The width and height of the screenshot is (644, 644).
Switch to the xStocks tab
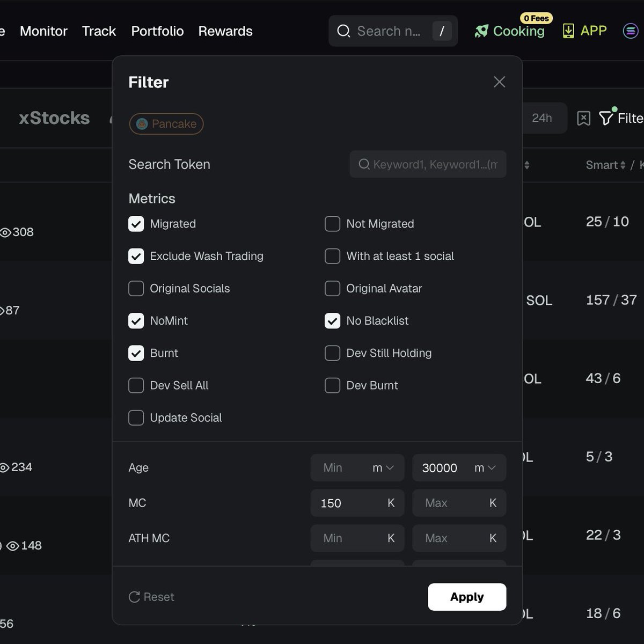[x=54, y=118]
